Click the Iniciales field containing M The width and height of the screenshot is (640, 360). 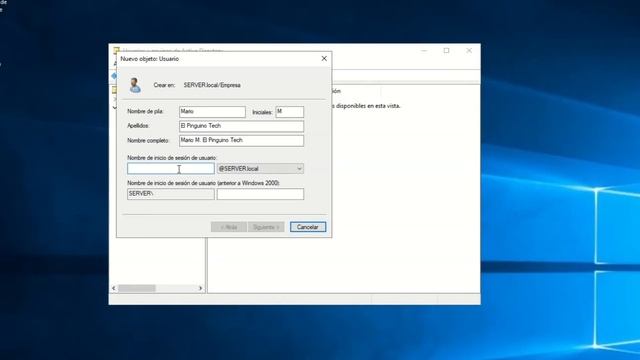click(289, 111)
